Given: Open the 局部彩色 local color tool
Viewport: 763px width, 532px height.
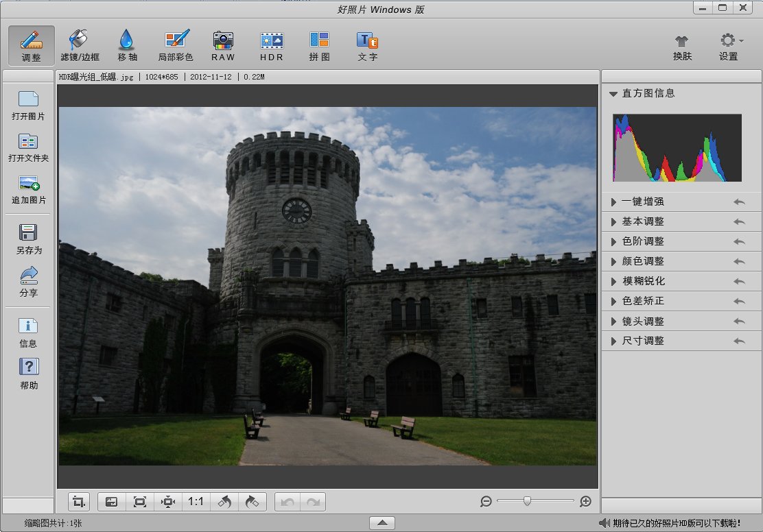Looking at the screenshot, I should pyautogui.click(x=176, y=45).
